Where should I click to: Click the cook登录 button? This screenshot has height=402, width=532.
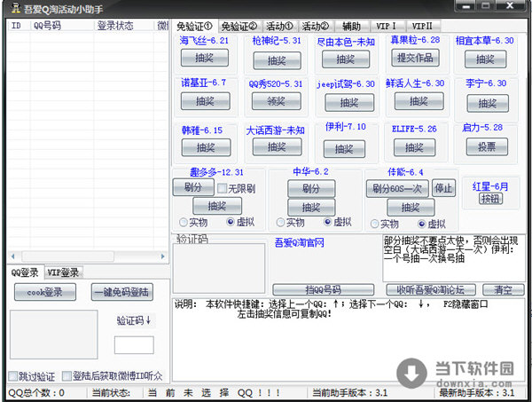[x=44, y=292]
